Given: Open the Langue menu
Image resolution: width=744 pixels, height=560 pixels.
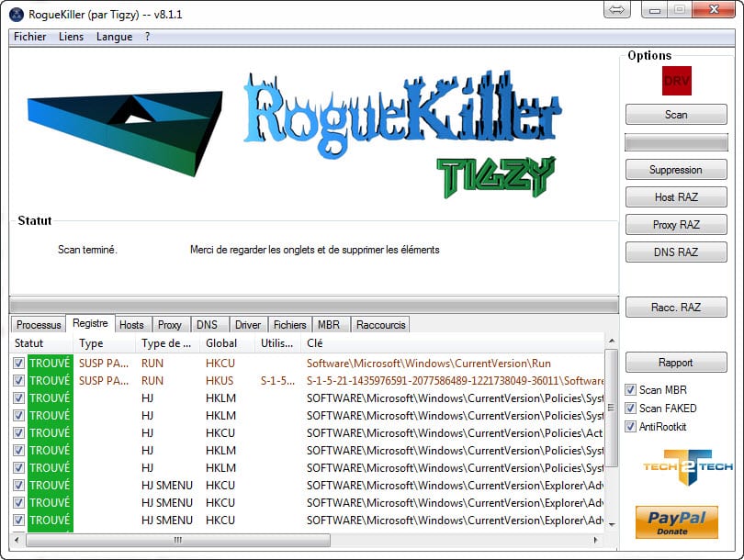Looking at the screenshot, I should pyautogui.click(x=114, y=37).
